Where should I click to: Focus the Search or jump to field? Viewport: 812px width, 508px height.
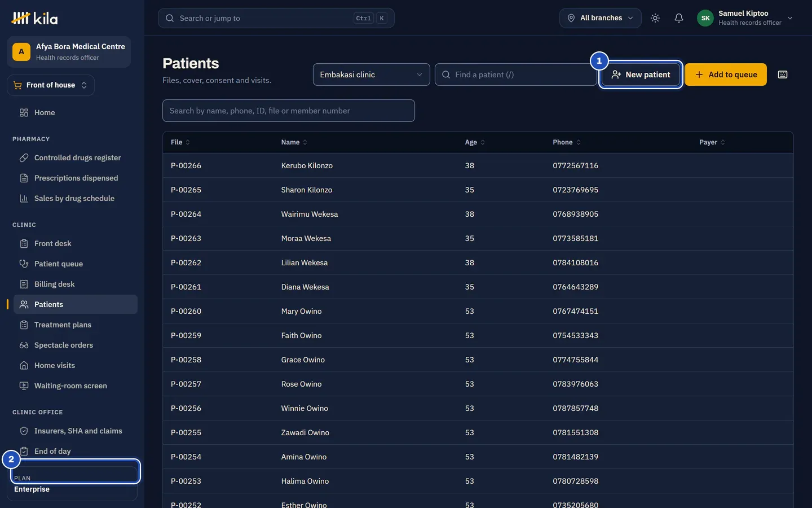(x=276, y=18)
